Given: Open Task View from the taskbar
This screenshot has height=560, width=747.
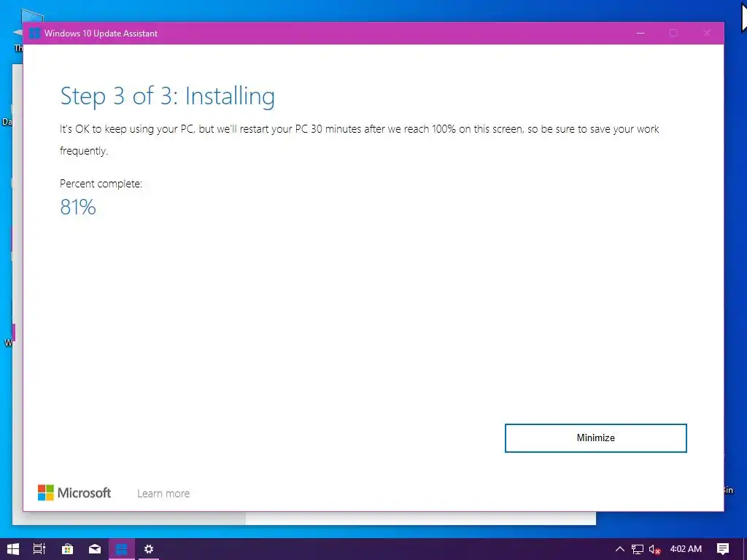Looking at the screenshot, I should point(39,549).
